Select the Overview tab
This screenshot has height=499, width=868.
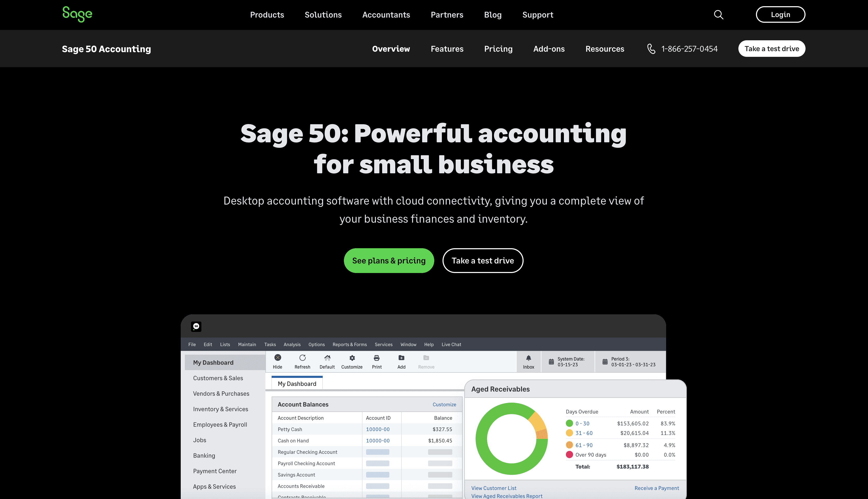coord(391,49)
